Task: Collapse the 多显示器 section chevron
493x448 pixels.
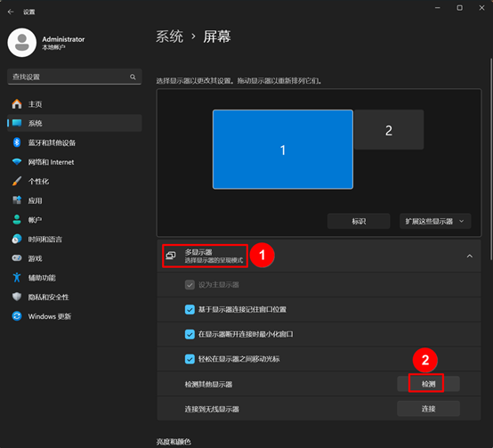Action: (470, 257)
